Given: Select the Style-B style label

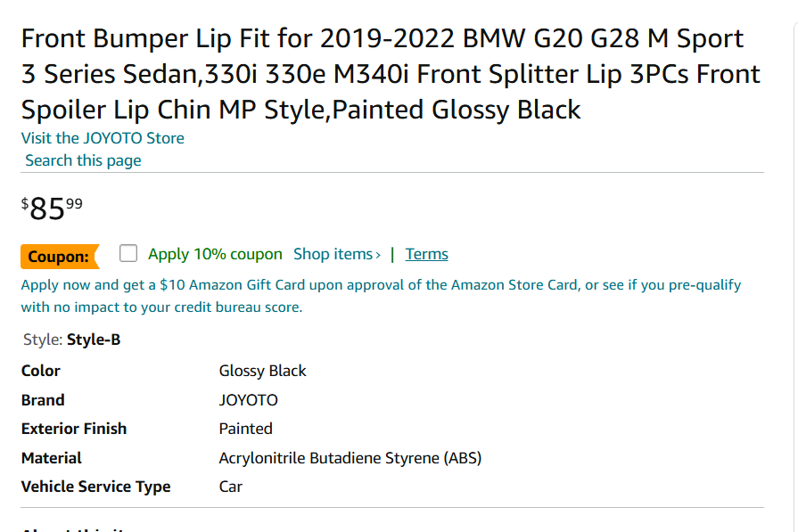Looking at the screenshot, I should pos(93,340).
